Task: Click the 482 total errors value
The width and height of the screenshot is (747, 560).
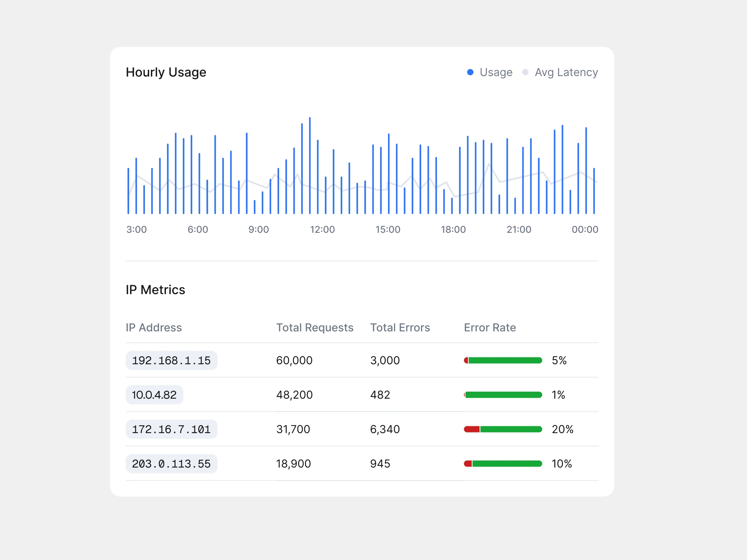Action: click(x=380, y=395)
